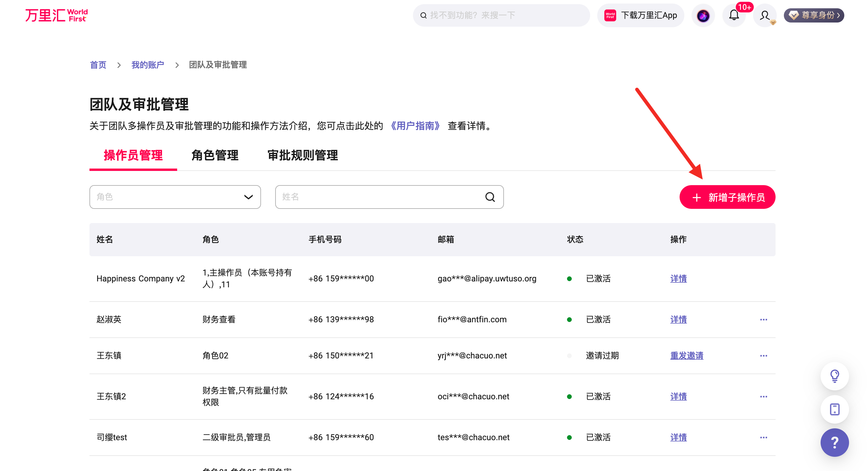
Task: Click role 财务查看 cell
Action: 219,319
